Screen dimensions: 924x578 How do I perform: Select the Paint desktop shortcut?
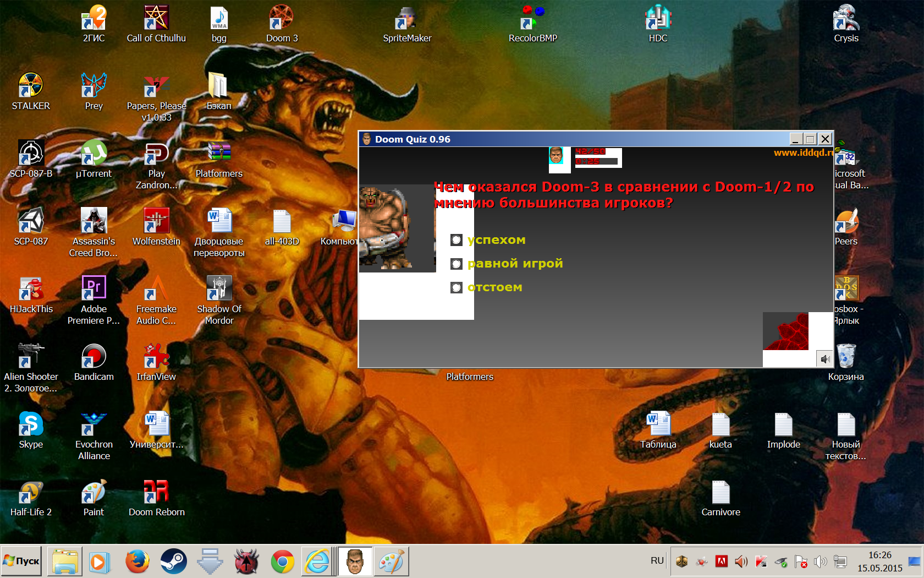point(94,498)
